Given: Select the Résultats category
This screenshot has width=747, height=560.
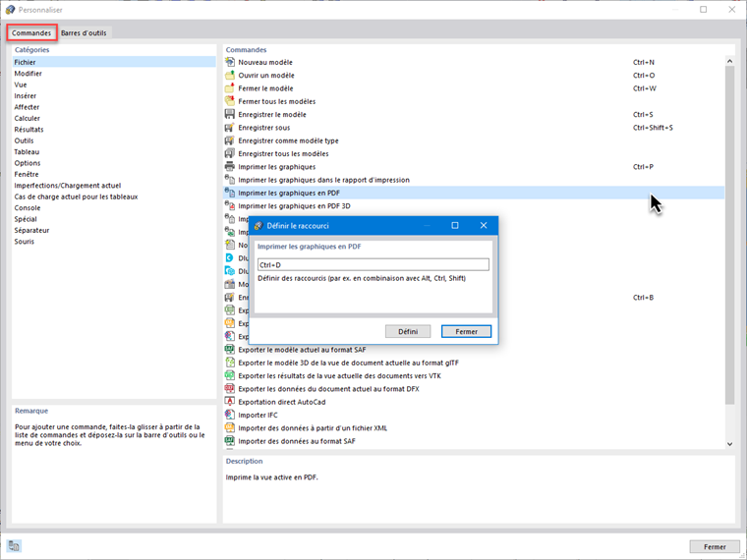Looking at the screenshot, I should 29,130.
